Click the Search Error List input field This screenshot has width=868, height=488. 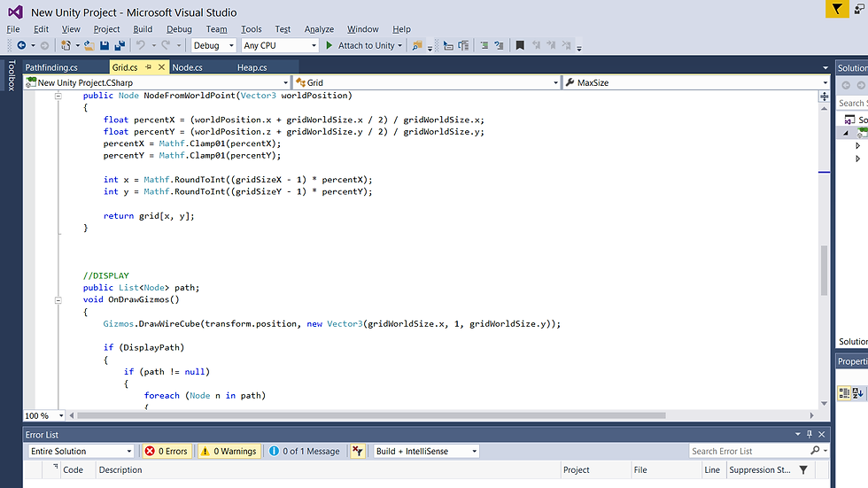pos(749,451)
